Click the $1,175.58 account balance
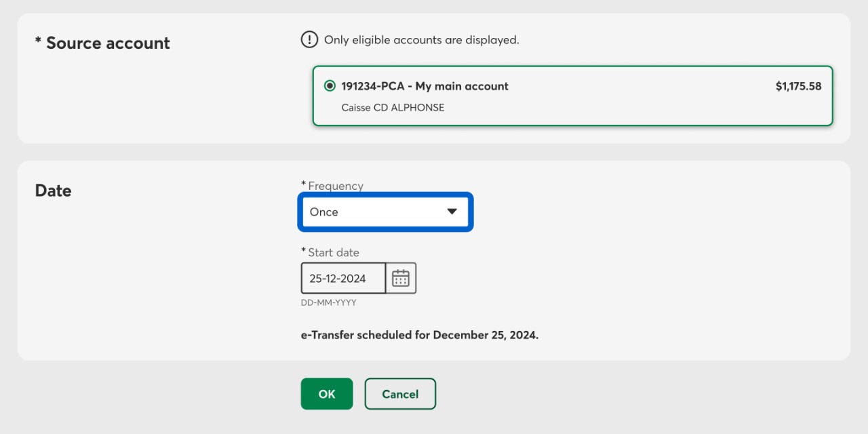Screen dimensions: 868x434 (798, 86)
